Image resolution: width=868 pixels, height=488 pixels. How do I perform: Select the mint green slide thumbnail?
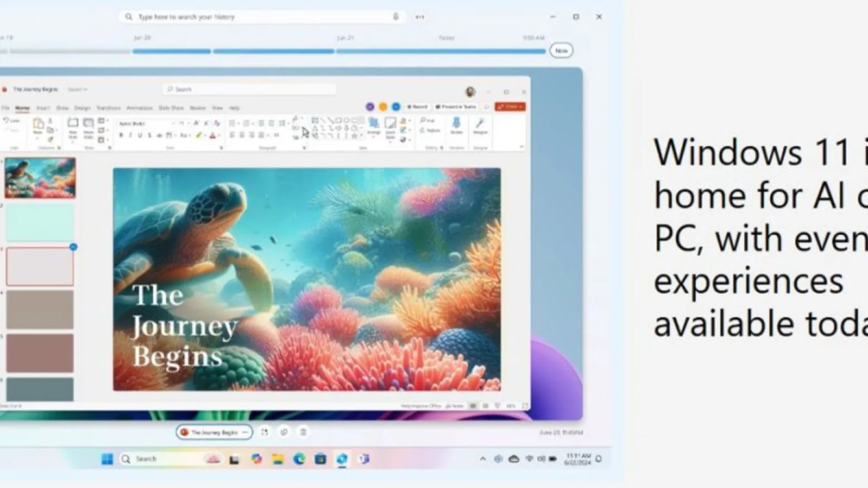tap(40, 222)
